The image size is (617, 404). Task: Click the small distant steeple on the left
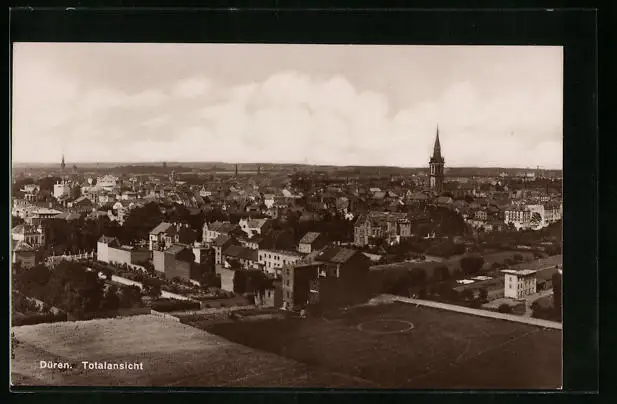(x=62, y=163)
